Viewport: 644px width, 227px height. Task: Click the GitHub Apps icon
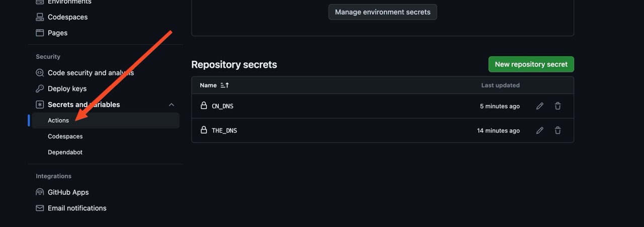(40, 192)
